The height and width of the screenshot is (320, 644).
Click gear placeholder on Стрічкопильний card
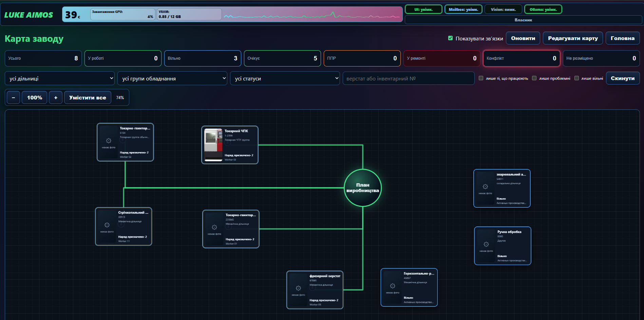(x=107, y=225)
